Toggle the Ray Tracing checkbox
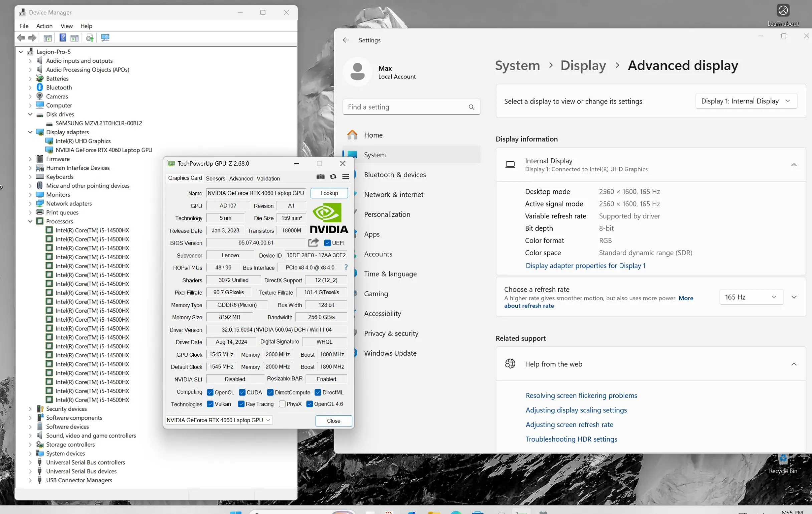This screenshot has width=812, height=514. (241, 404)
